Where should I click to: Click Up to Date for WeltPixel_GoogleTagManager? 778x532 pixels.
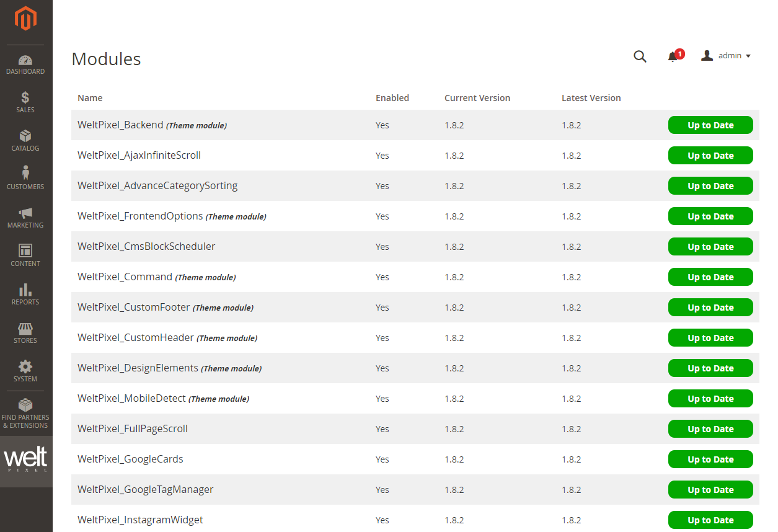tap(710, 490)
